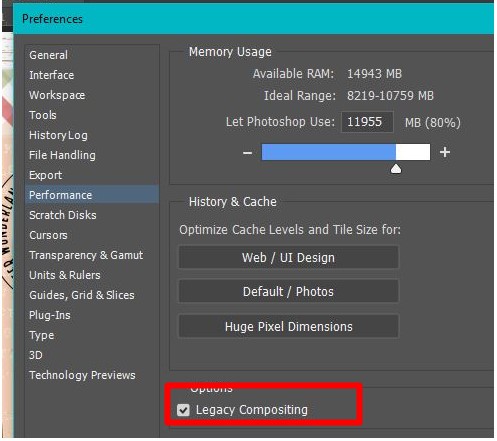Toggle the Legacy Compositing checkbox
The width and height of the screenshot is (497, 441).
tap(183, 410)
